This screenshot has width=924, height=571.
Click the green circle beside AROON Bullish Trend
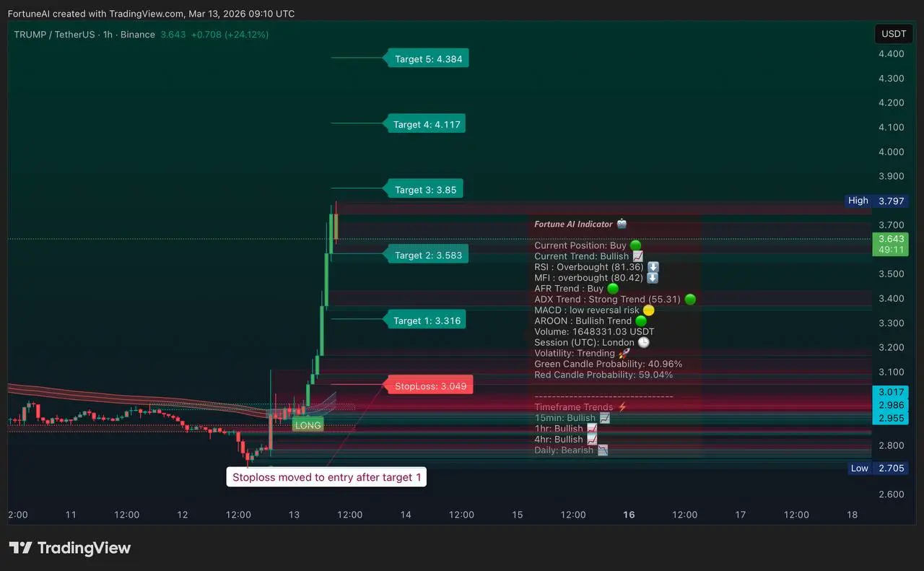640,321
